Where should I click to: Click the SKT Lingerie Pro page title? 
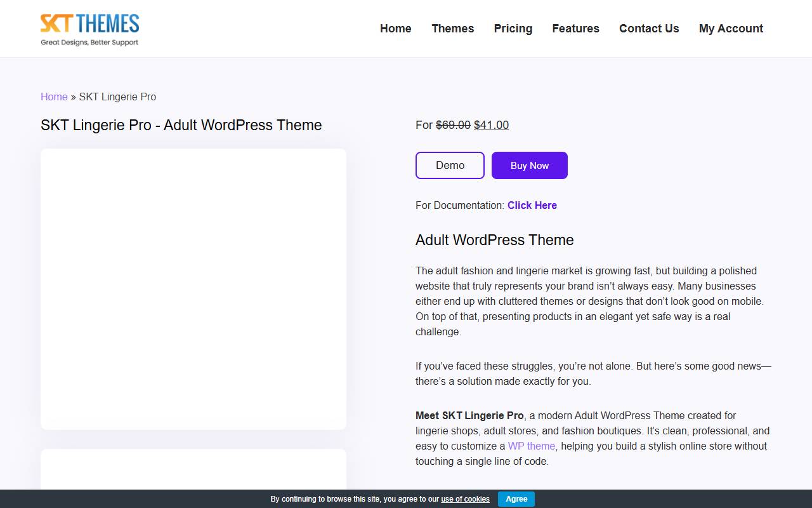click(181, 125)
